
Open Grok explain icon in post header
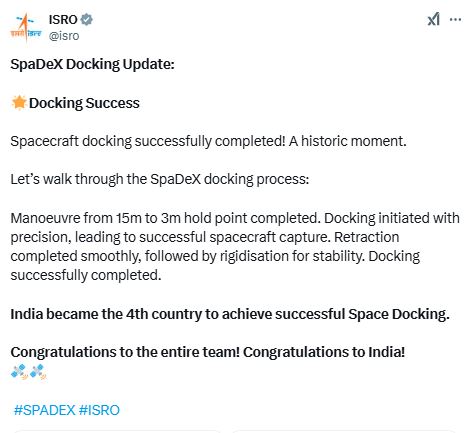point(434,19)
